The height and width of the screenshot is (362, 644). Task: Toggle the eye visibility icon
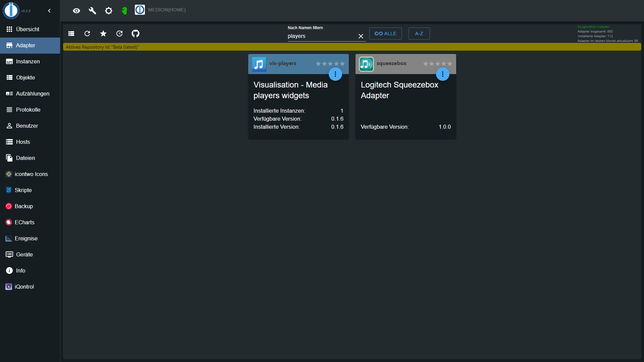coord(76,11)
